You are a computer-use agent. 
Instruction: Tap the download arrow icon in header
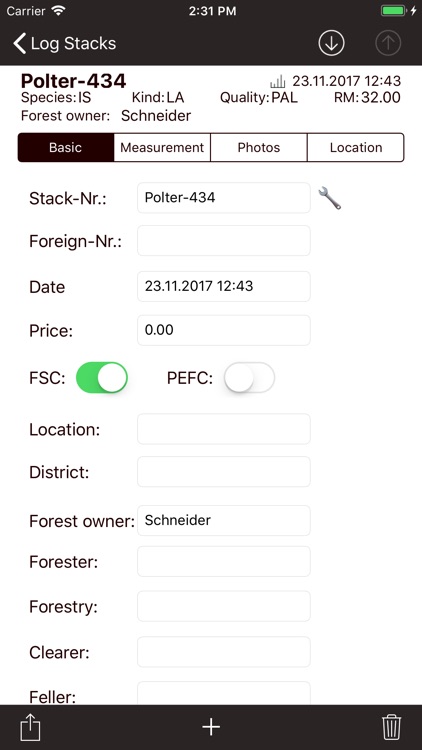coord(332,44)
